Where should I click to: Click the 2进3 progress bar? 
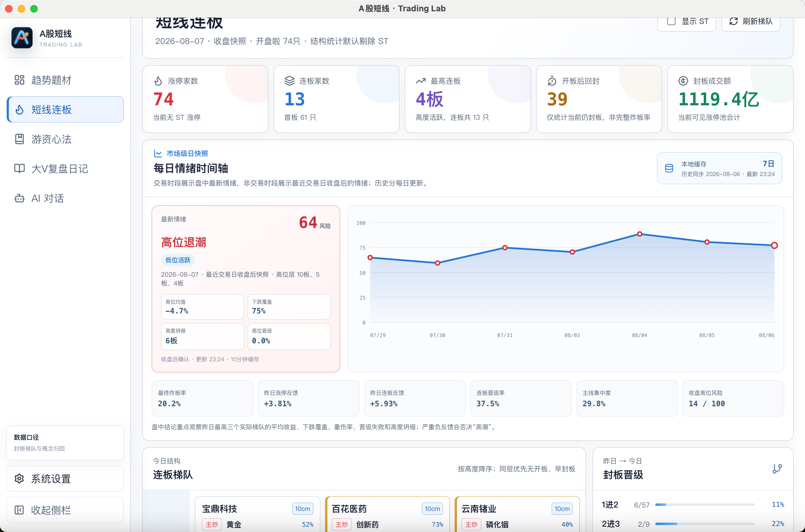click(705, 524)
